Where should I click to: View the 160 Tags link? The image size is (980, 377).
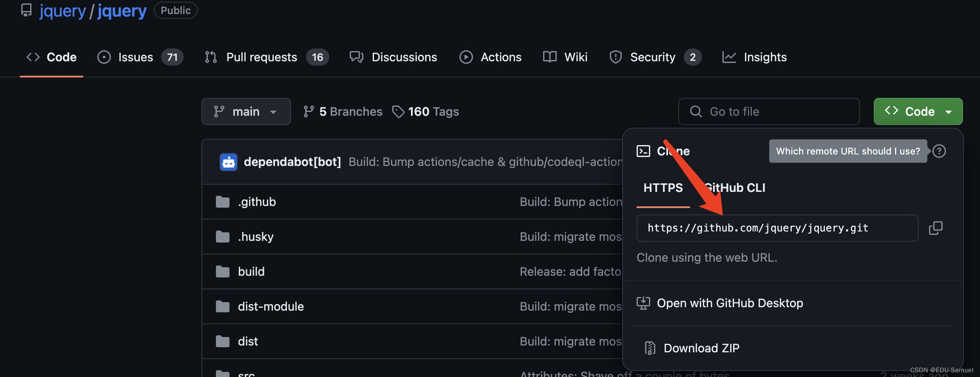point(425,111)
